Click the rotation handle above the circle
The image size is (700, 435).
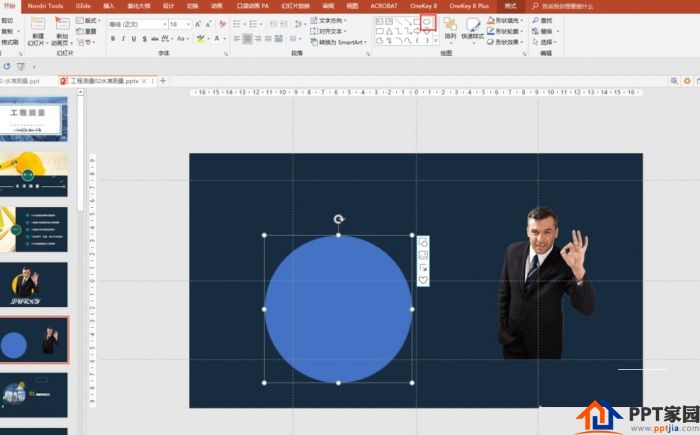point(339,219)
